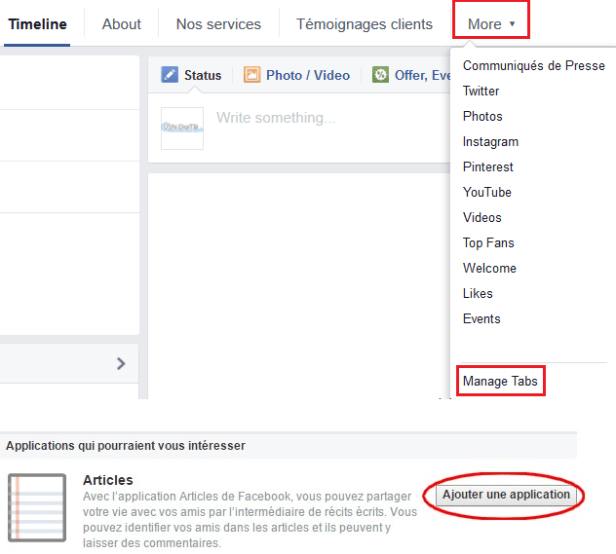Click the Articles notebook app icon
Screen dimensions: 616x554
37,508
